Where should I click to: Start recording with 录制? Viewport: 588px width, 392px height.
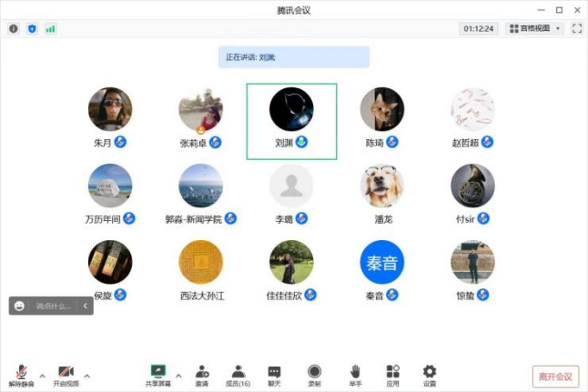click(314, 375)
